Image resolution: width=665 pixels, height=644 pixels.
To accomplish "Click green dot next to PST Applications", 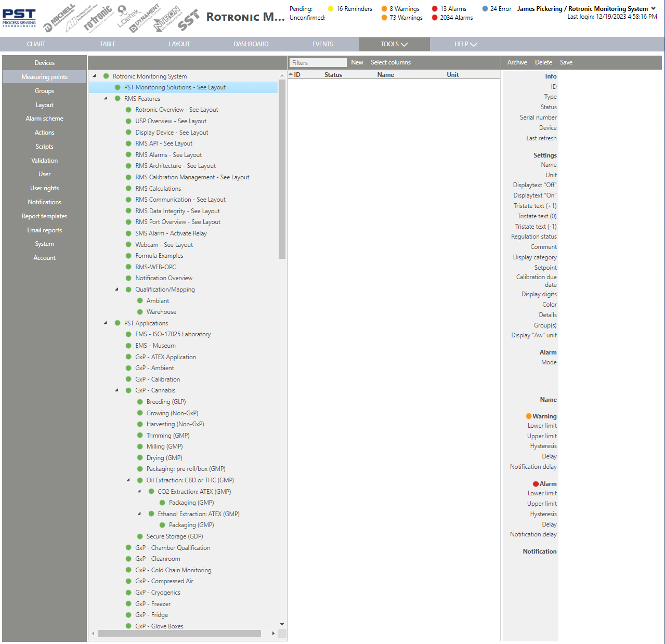I will tap(118, 323).
